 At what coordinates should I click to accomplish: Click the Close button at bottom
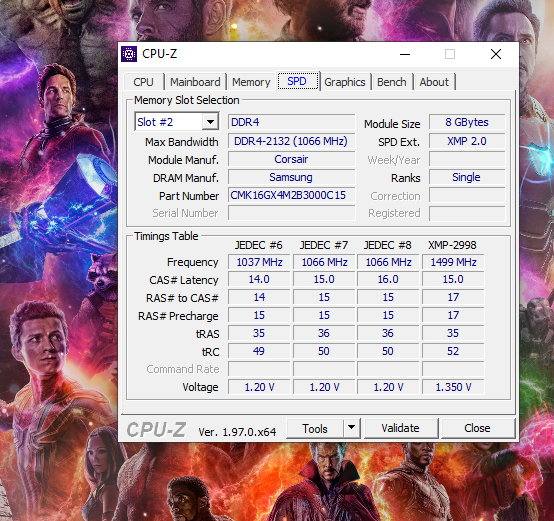point(477,428)
